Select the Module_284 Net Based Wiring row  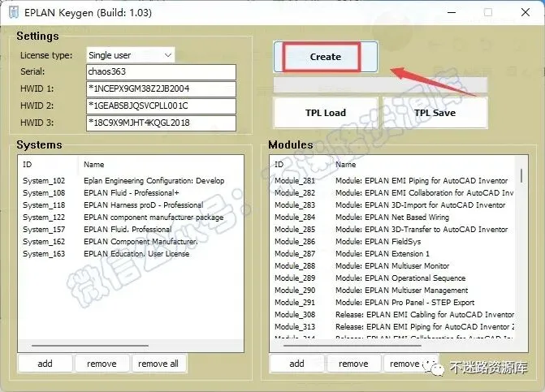click(393, 218)
